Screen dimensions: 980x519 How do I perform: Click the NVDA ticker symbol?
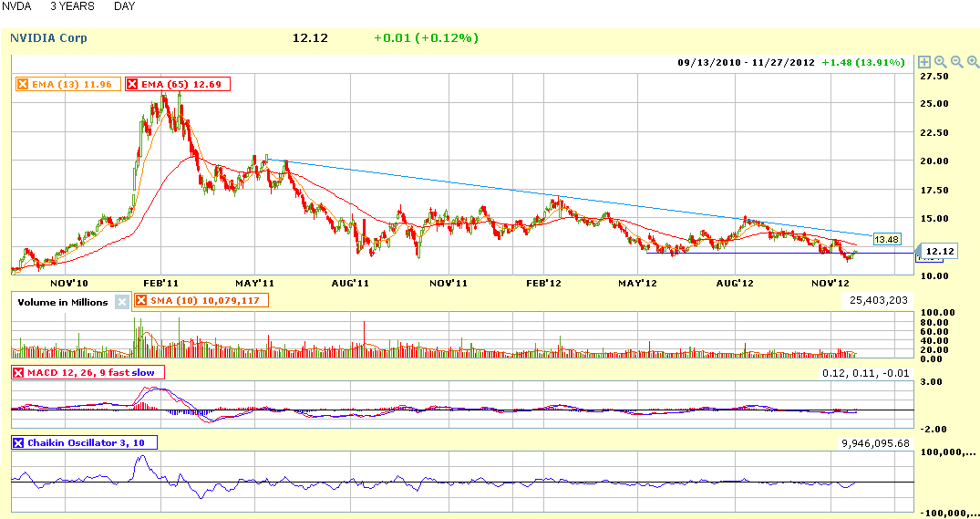click(16, 6)
